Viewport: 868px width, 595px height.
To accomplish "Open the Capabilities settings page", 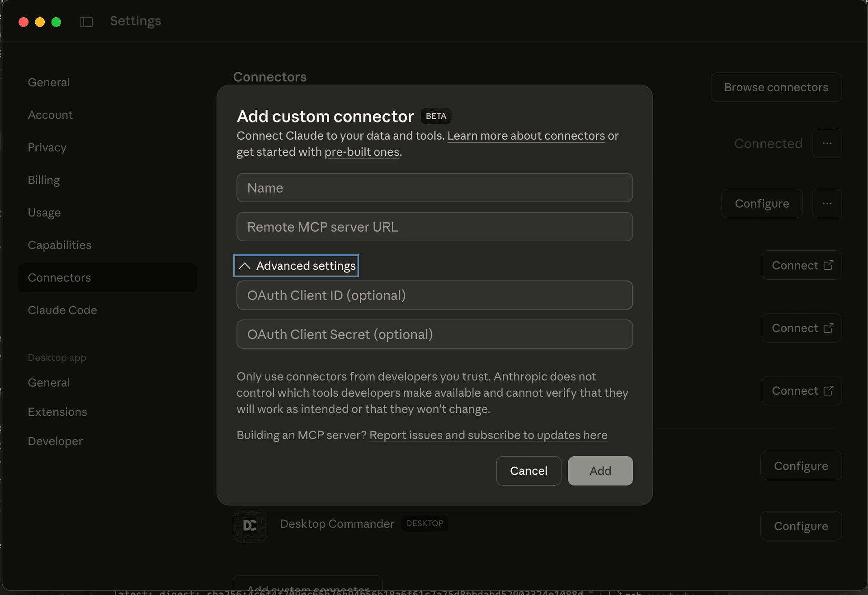I will click(x=59, y=245).
